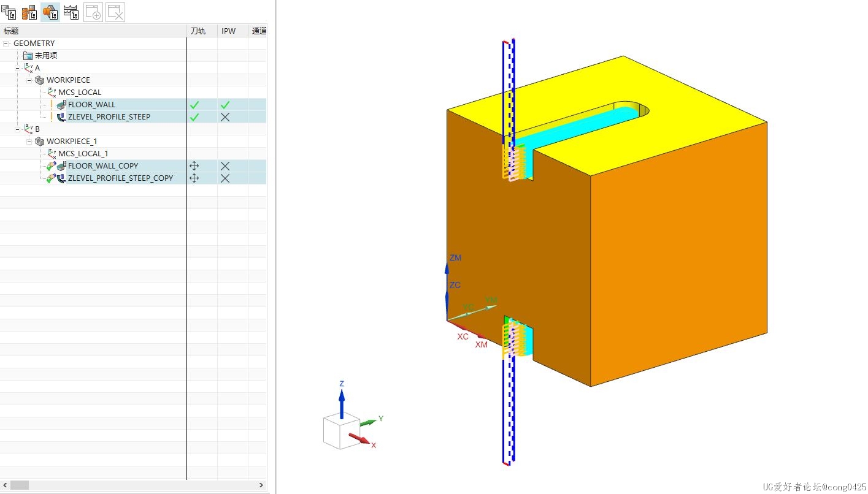Collapse the WORKPIECE_1 node
Viewport: 868px width, 494px height.
pyautogui.click(x=29, y=142)
